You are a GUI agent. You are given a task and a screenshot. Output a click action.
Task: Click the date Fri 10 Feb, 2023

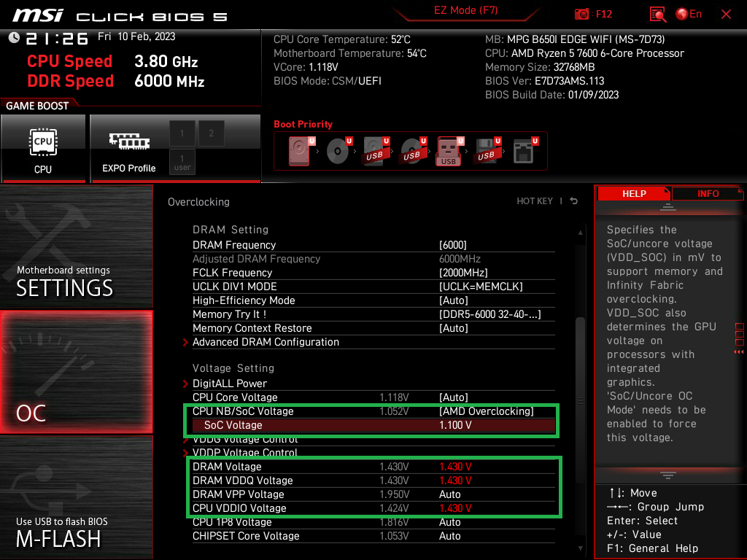[136, 36]
